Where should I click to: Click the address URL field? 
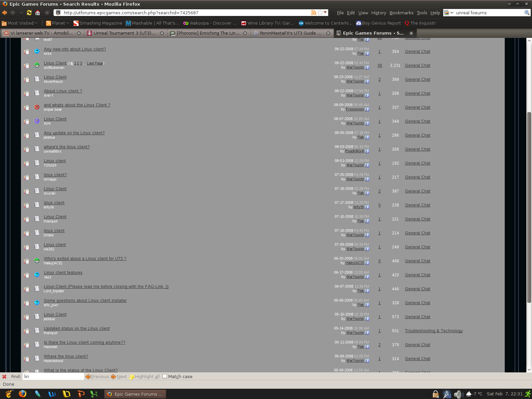coord(186,13)
